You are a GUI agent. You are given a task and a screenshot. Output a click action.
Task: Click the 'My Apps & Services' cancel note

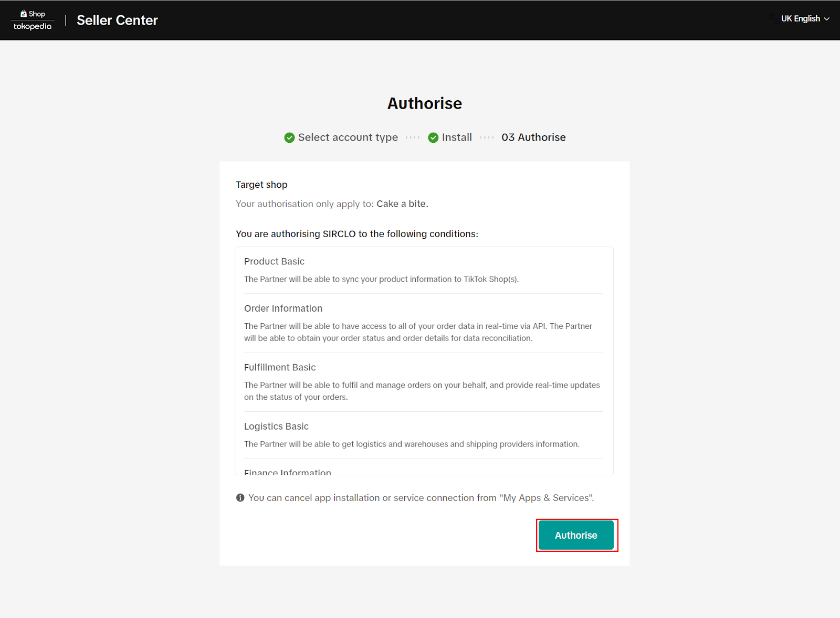(x=421, y=498)
